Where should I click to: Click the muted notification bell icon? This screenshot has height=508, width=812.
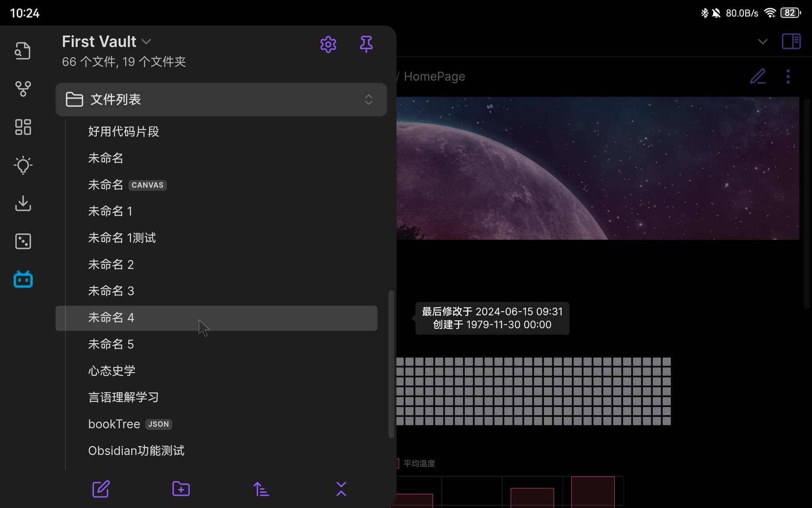[716, 13]
